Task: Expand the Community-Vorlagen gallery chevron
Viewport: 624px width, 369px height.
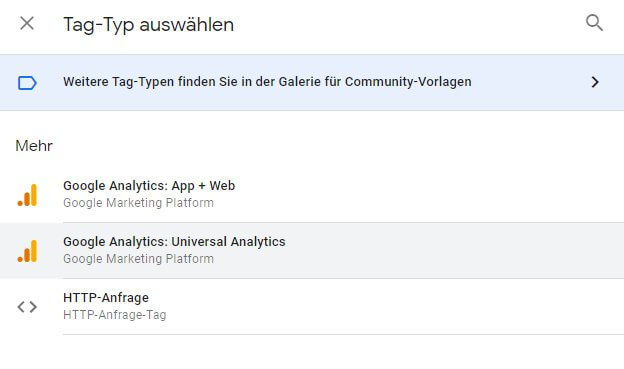Action: [x=595, y=82]
